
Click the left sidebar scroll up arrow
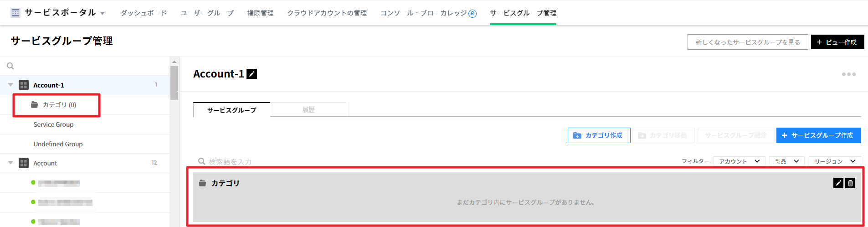tap(174, 62)
